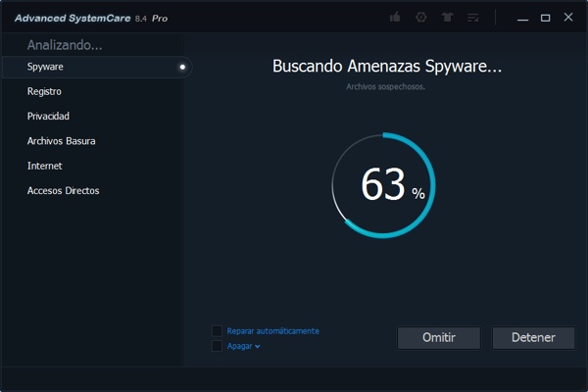
Task: Tick the Apagar checkbox
Action: (x=218, y=346)
